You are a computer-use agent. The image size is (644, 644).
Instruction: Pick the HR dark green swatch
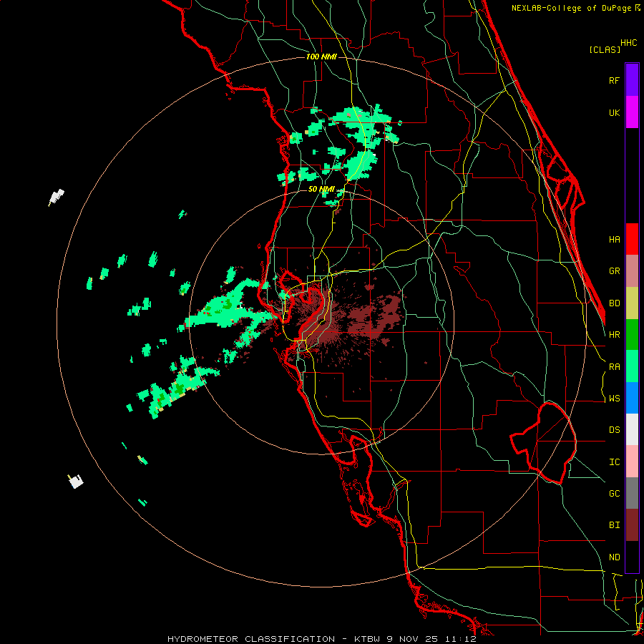(632, 335)
